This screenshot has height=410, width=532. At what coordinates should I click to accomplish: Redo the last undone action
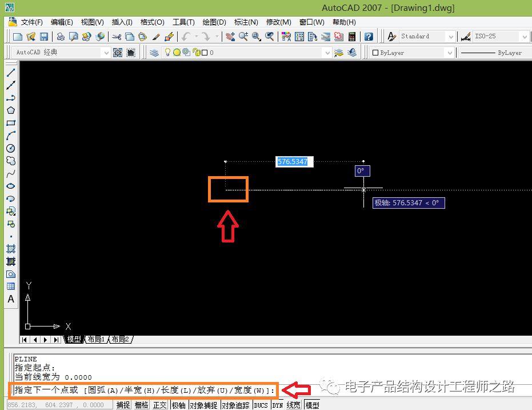206,37
